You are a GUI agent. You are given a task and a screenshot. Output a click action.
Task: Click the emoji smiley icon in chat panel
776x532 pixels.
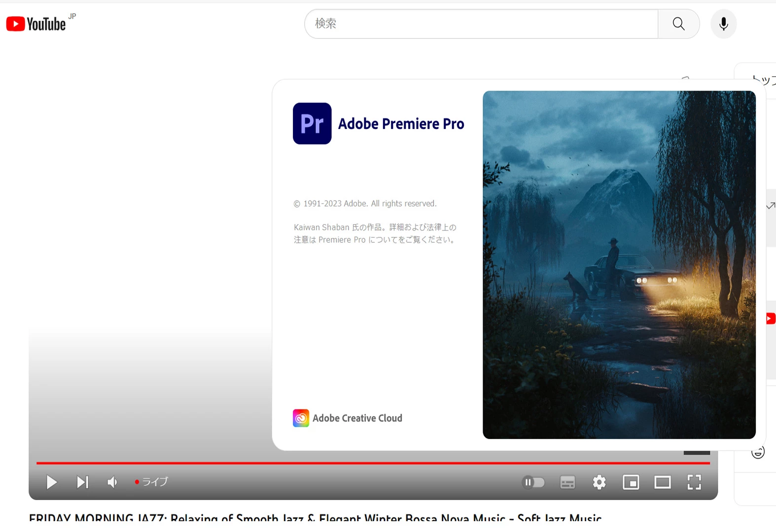click(758, 452)
